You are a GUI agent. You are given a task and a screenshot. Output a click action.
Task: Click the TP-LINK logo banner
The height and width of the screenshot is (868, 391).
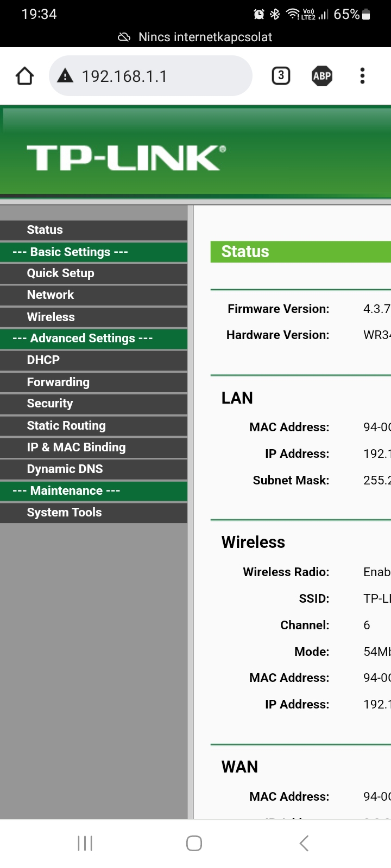pyautogui.click(x=126, y=157)
